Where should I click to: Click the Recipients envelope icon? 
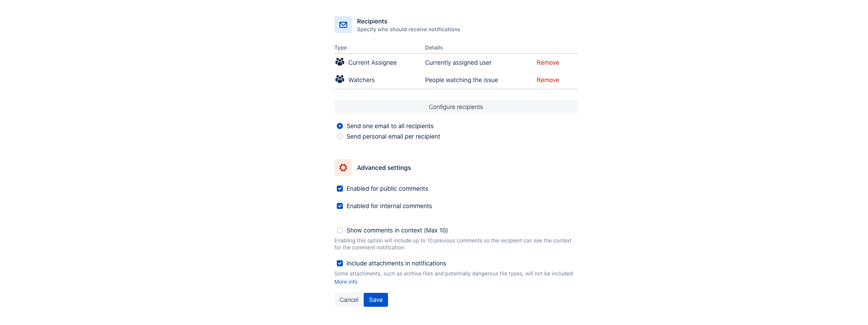point(343,25)
